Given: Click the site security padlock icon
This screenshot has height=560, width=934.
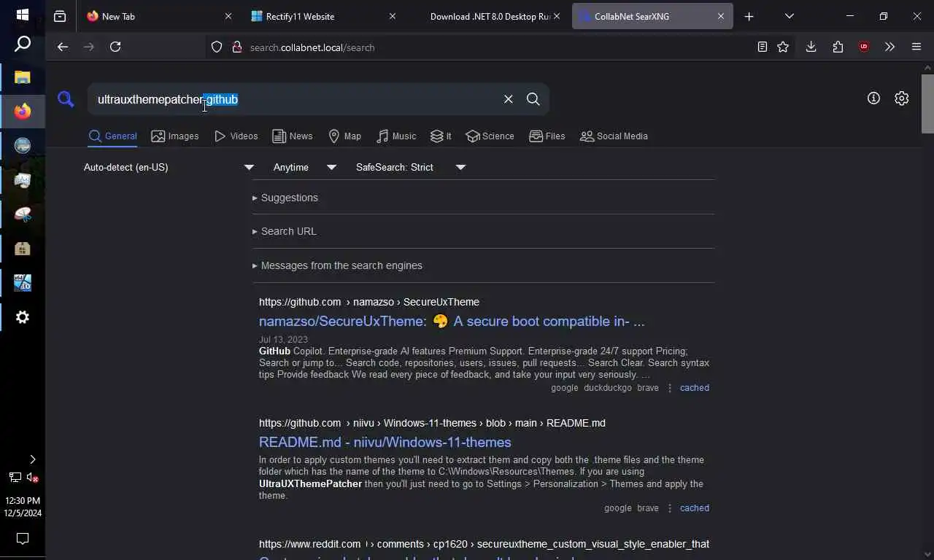Looking at the screenshot, I should (236, 47).
